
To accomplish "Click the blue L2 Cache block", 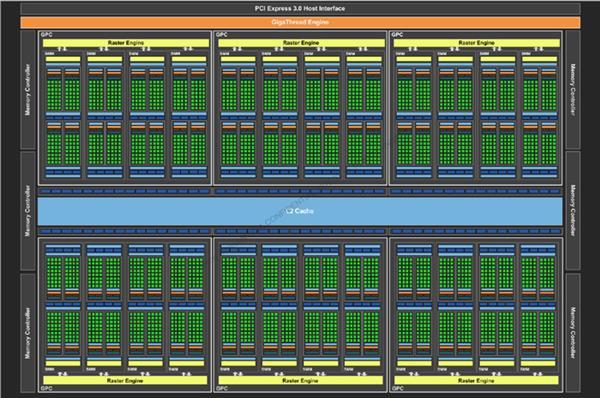I will (x=300, y=211).
